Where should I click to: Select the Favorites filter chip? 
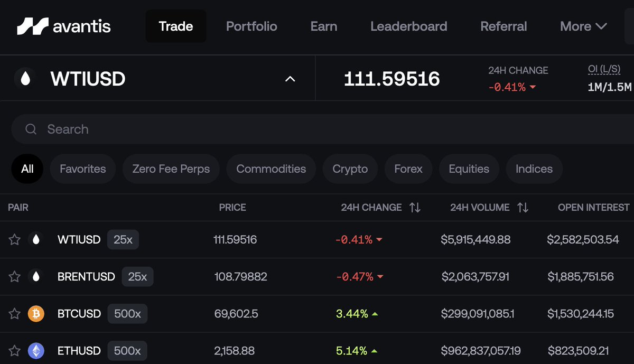(x=82, y=169)
